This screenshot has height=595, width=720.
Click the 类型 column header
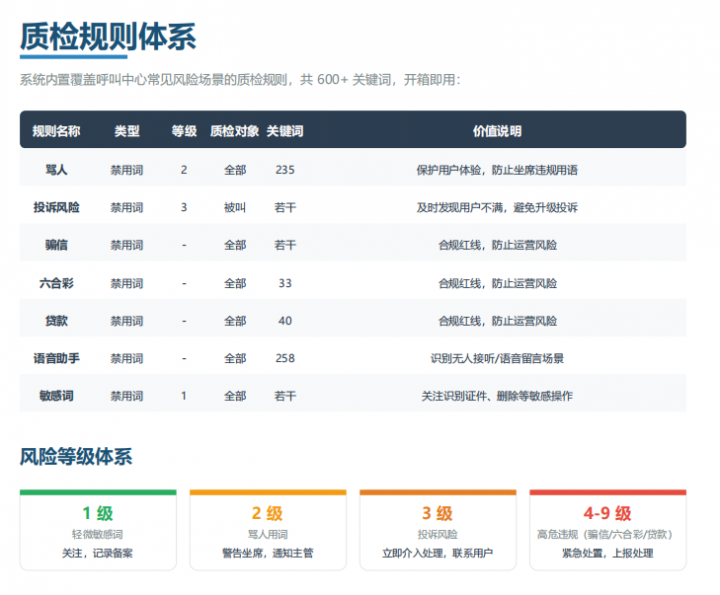tap(127, 131)
